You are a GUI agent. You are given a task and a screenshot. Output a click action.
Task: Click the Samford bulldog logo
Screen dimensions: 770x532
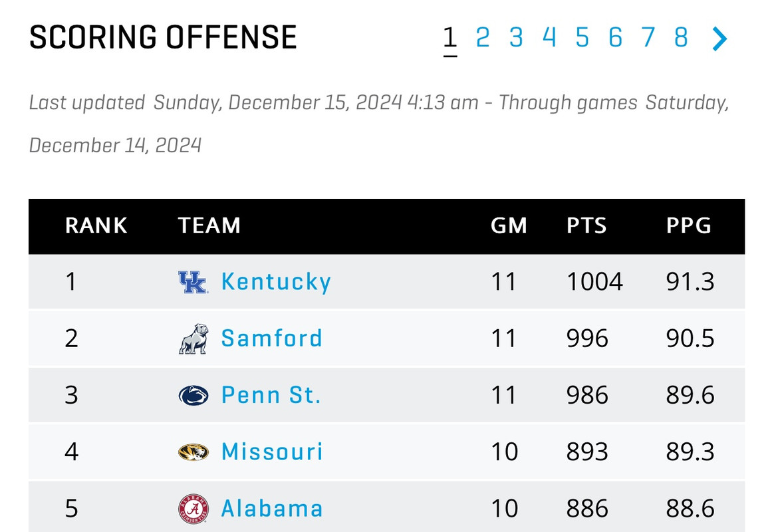[x=193, y=338]
